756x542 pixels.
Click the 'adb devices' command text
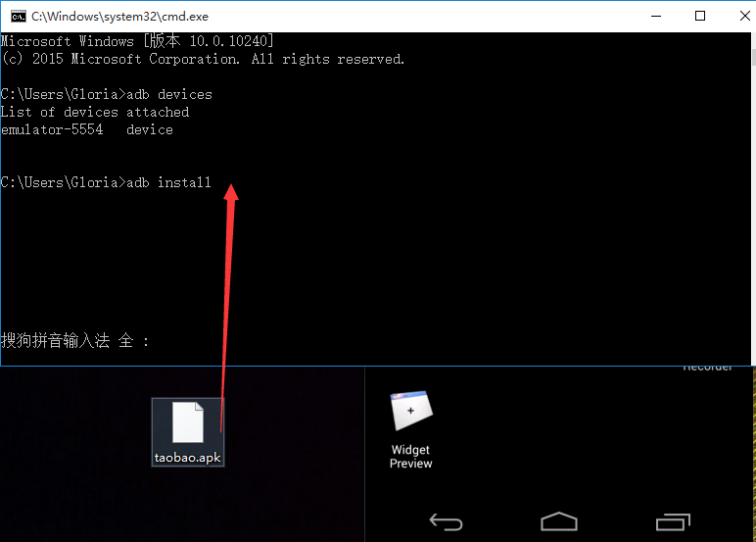click(169, 94)
